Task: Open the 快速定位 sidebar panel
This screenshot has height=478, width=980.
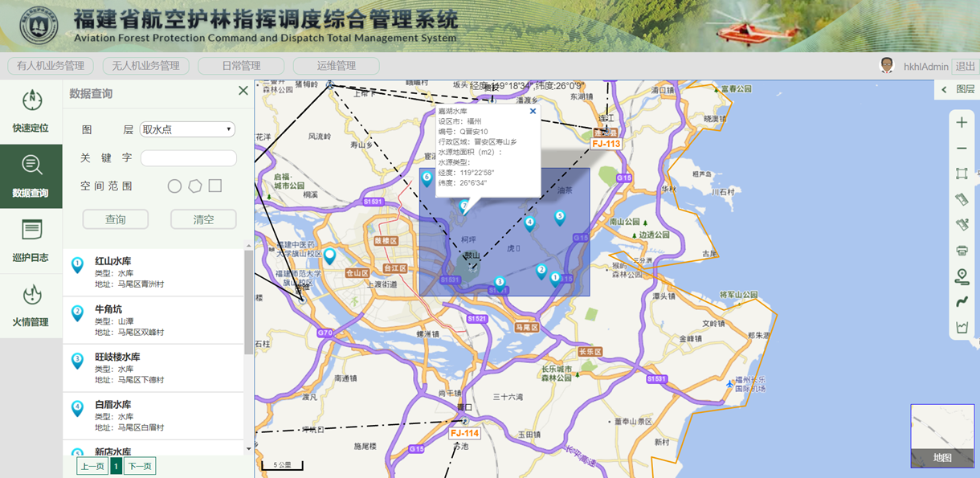Action: tap(31, 112)
